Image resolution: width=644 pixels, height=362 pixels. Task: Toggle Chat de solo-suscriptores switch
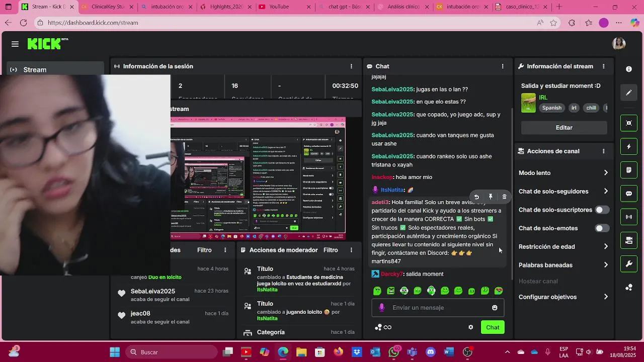602,210
